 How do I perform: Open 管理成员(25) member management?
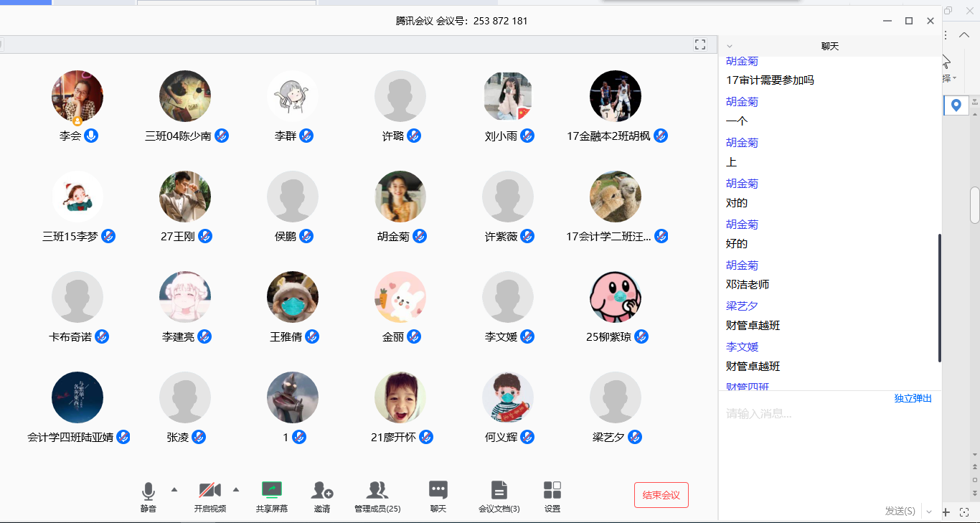coord(377,491)
